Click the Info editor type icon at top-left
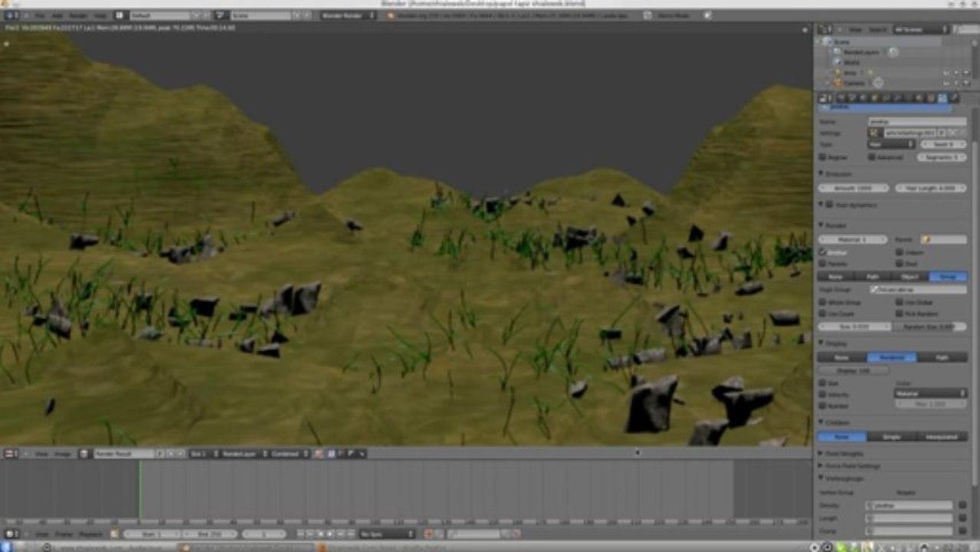The image size is (980, 552). click(11, 15)
